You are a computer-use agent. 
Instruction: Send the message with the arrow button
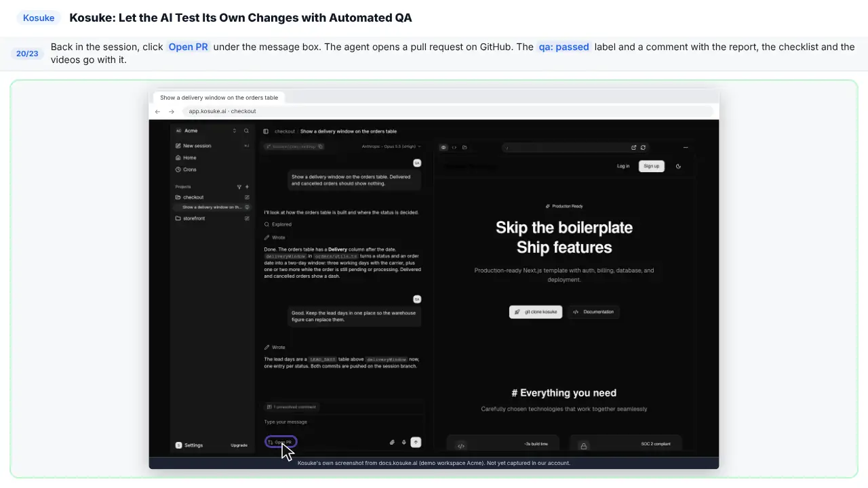416,442
